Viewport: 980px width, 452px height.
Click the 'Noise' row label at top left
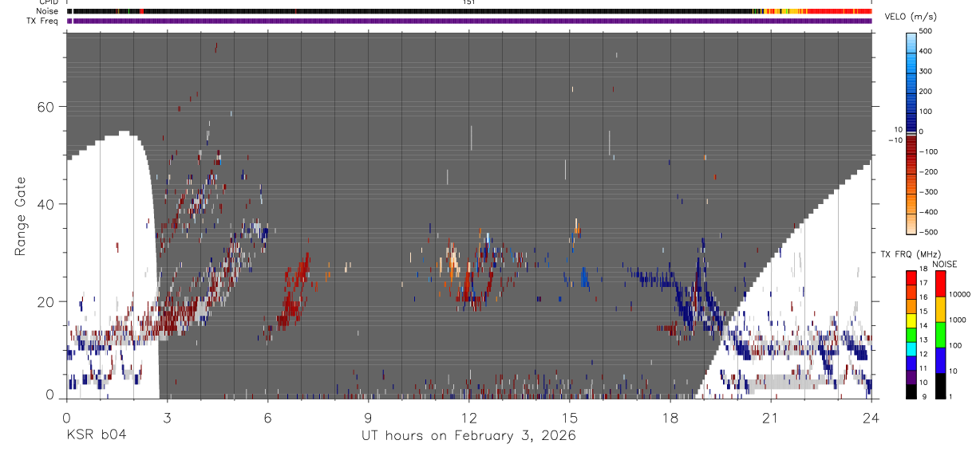coord(48,11)
